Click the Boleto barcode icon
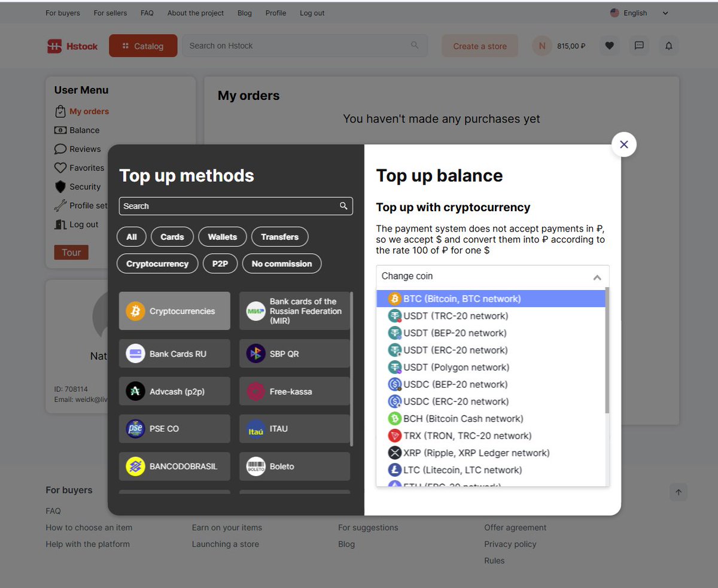Viewport: 718px width, 588px height. pos(256,467)
